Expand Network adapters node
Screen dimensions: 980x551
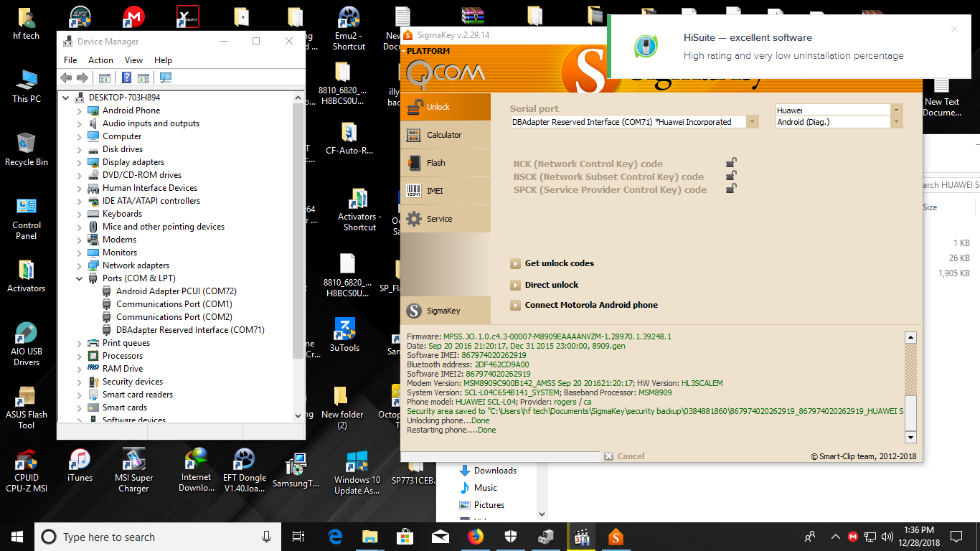80,265
